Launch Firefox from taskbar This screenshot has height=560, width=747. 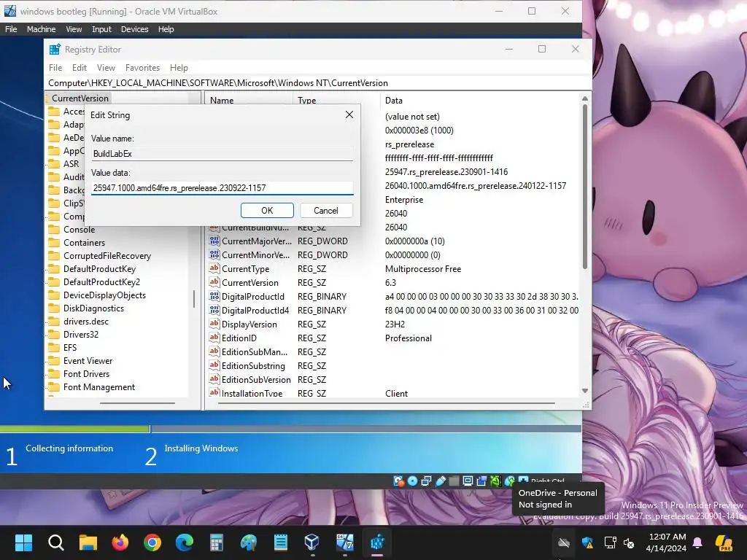pyautogui.click(x=120, y=542)
